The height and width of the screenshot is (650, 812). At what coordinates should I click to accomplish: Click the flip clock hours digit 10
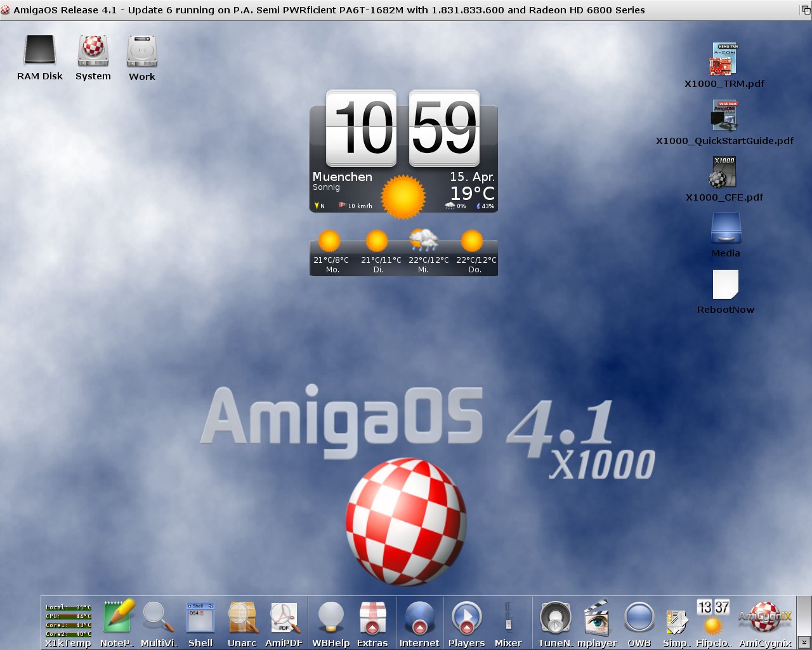click(362, 128)
